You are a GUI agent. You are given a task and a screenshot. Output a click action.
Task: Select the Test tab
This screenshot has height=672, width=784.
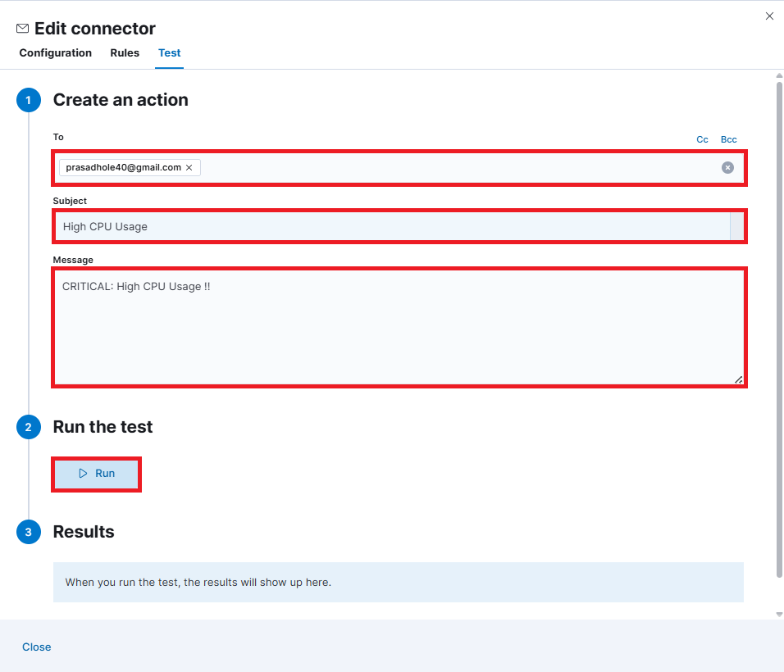170,53
